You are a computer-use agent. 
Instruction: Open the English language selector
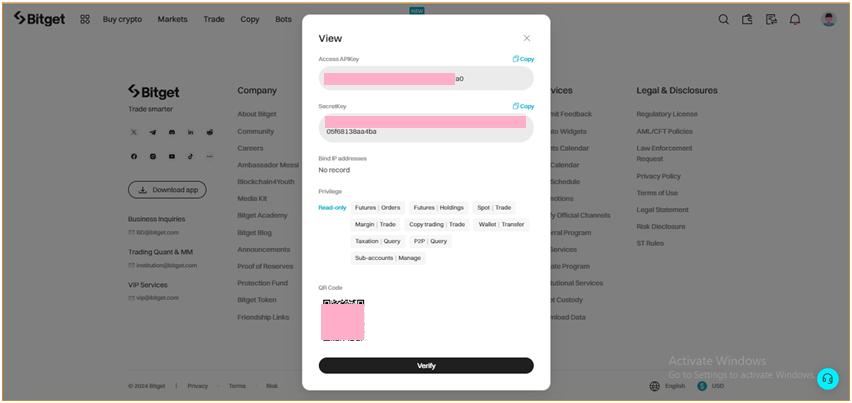click(668, 386)
